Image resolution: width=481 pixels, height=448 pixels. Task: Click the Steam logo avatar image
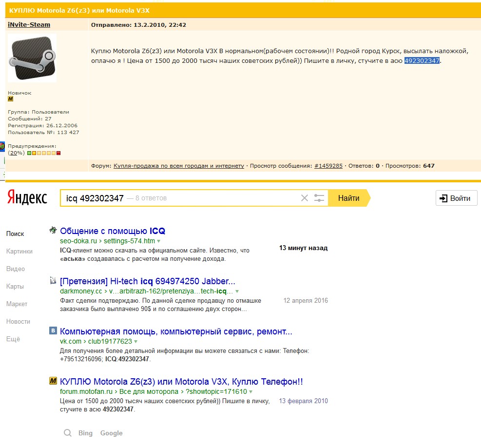coord(32,58)
